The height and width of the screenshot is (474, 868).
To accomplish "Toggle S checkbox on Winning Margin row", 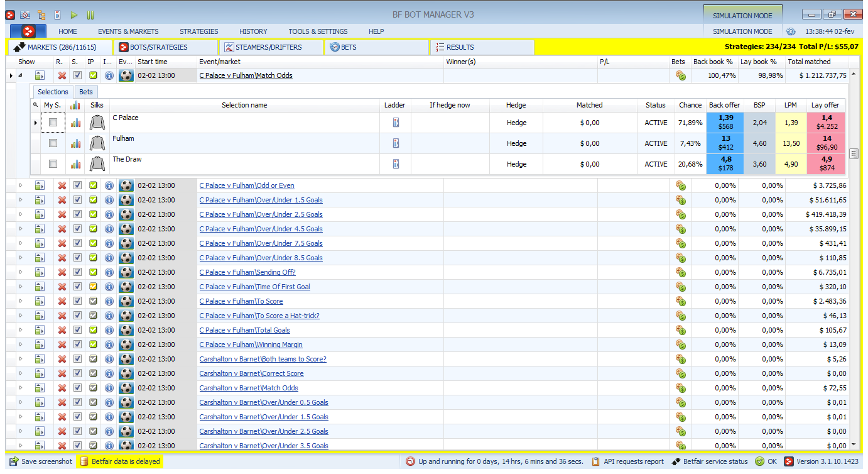I will pos(77,344).
